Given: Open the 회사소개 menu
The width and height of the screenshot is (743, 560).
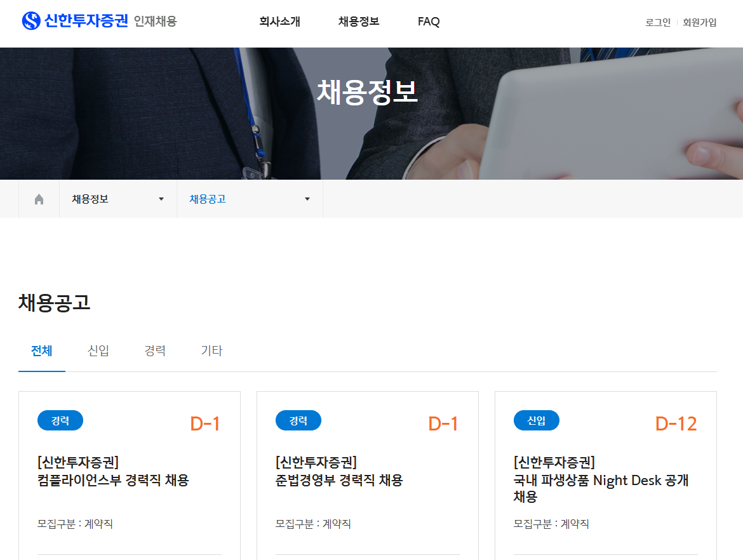Looking at the screenshot, I should (279, 22).
